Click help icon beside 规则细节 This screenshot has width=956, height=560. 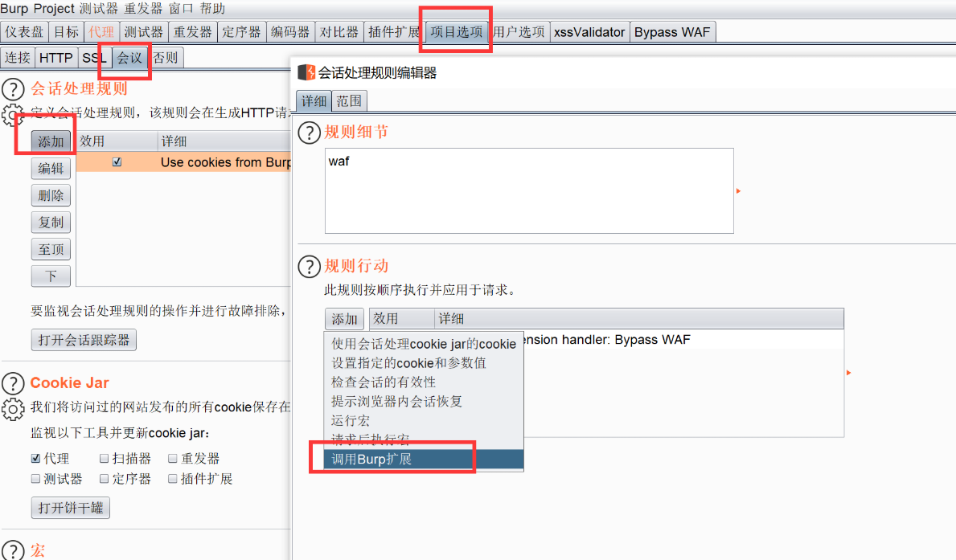309,133
